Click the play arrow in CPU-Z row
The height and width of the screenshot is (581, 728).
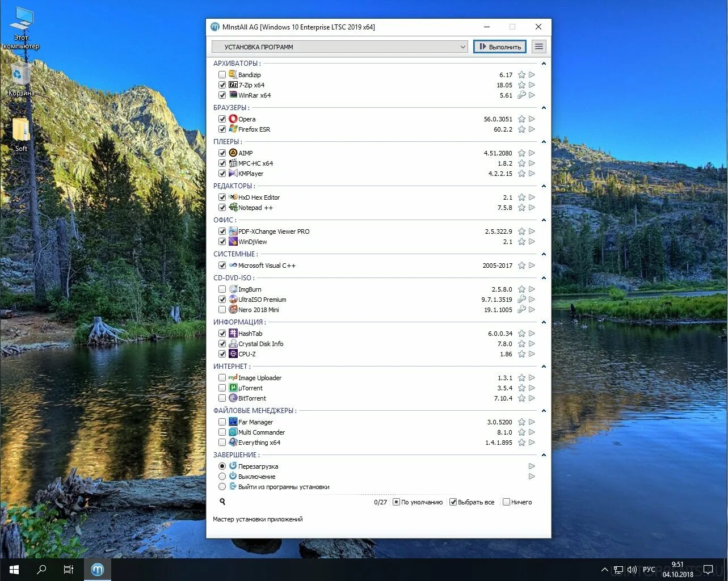tap(532, 354)
